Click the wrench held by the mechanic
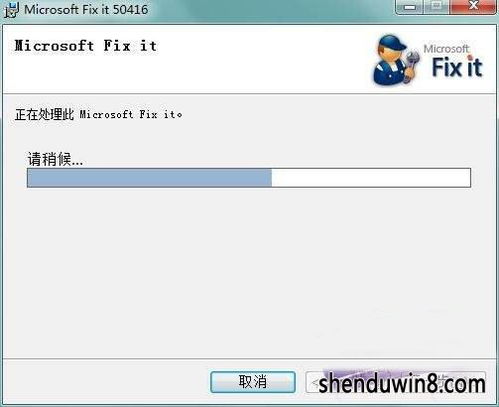 click(x=411, y=65)
